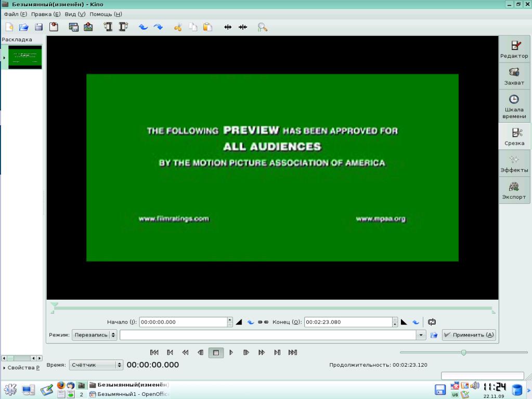Image resolution: width=532 pixels, height=399 pixels.
Task: Click the fast forward button
Action: tap(262, 353)
